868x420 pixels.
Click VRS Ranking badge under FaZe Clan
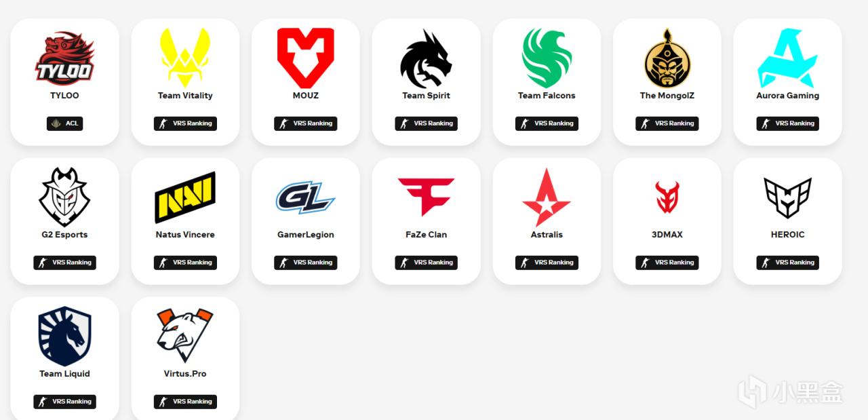tap(426, 263)
